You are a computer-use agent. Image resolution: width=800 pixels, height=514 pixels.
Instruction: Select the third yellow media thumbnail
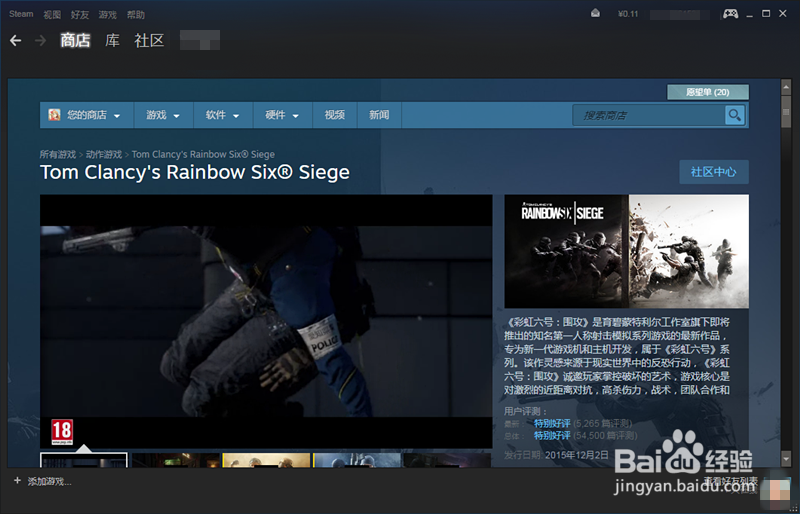pos(266,460)
